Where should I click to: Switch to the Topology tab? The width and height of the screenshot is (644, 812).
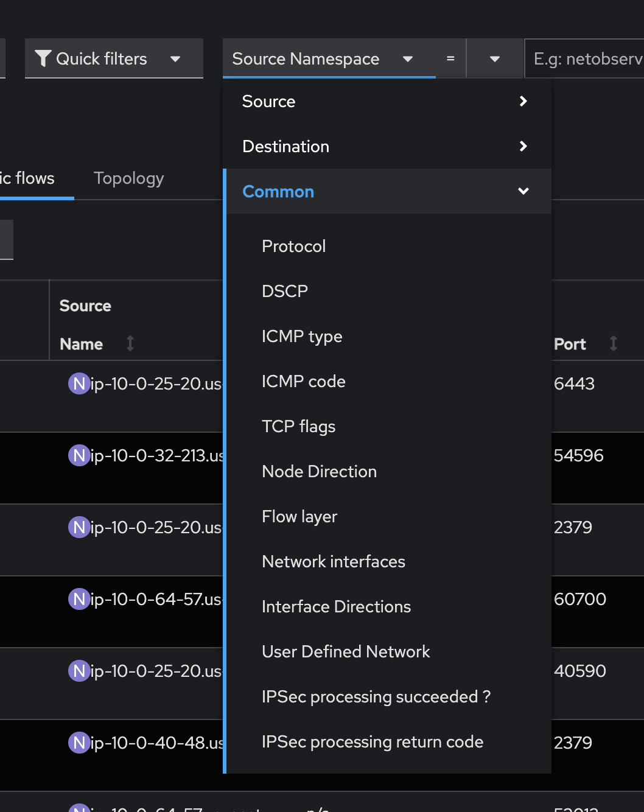[x=128, y=178]
